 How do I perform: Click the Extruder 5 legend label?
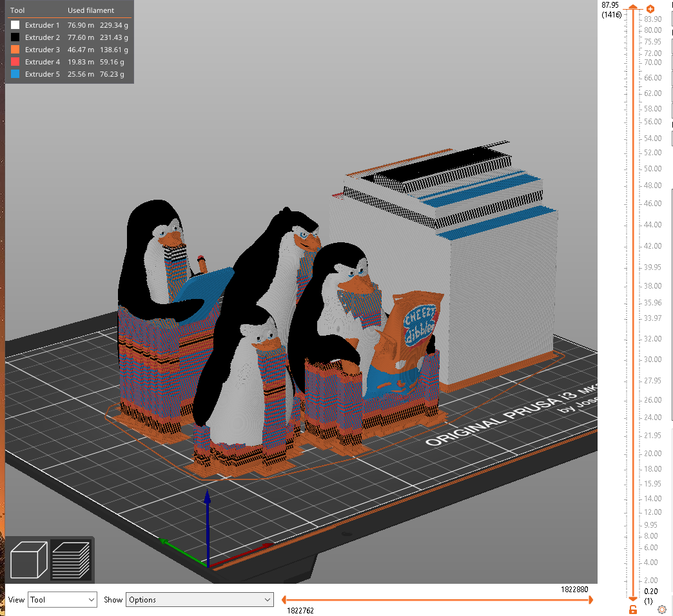(42, 74)
